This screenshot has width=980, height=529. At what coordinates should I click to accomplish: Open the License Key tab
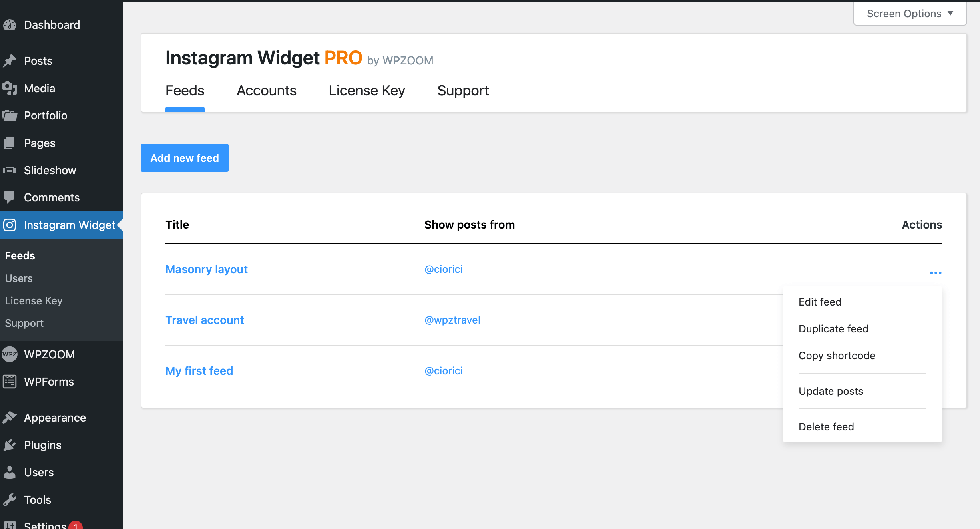point(367,91)
